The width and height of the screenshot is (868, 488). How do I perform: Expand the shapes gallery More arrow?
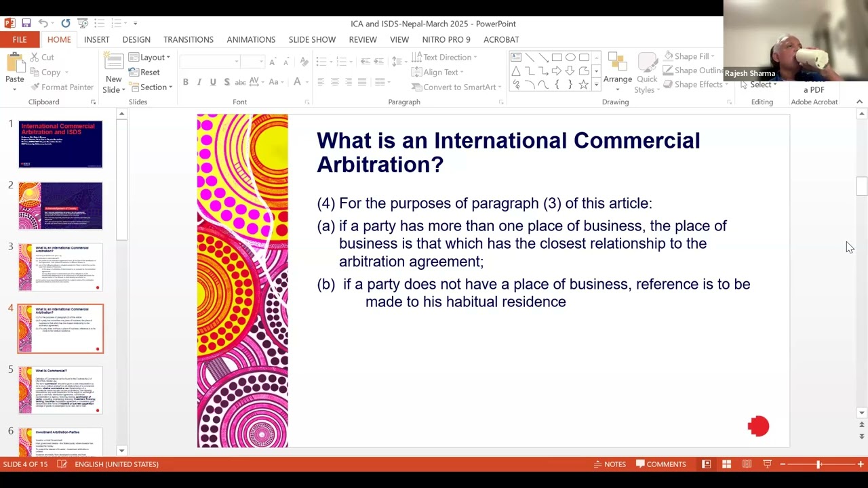(596, 85)
